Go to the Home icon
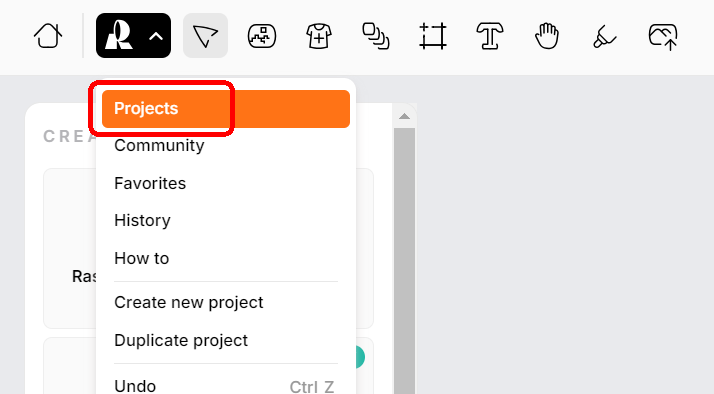The width and height of the screenshot is (714, 394). pos(48,36)
